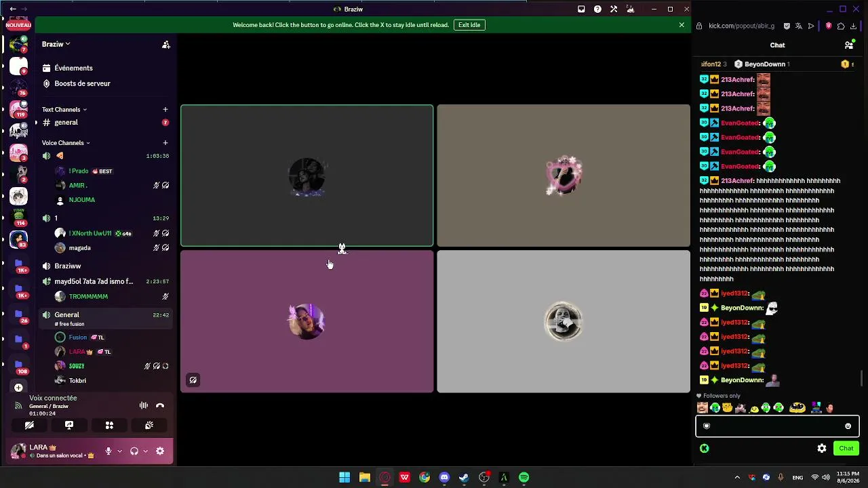Open browser extensions puzzle icon
The image size is (868, 488).
(x=841, y=26)
